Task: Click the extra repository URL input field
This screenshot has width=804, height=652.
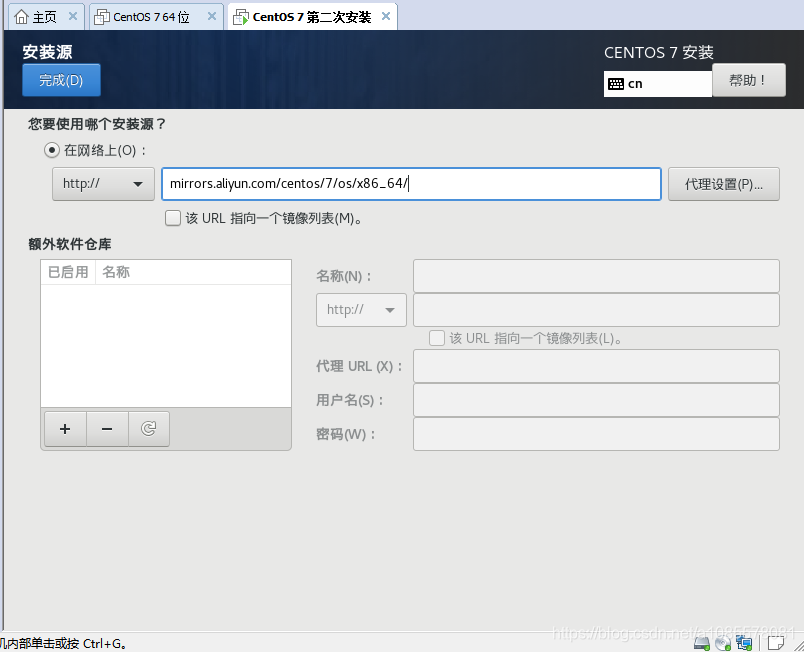Action: [x=596, y=310]
